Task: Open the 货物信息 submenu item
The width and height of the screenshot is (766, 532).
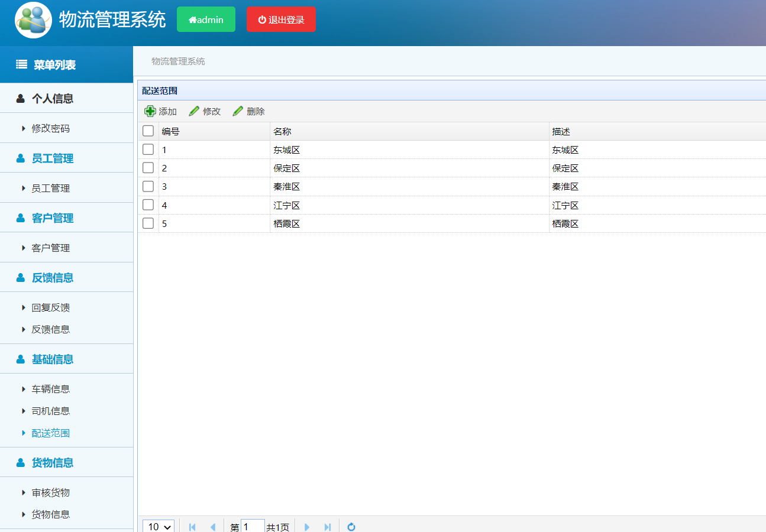Action: [51, 514]
